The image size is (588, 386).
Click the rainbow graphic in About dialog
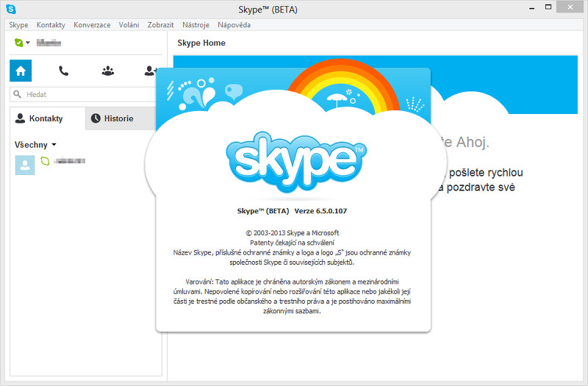[343, 87]
